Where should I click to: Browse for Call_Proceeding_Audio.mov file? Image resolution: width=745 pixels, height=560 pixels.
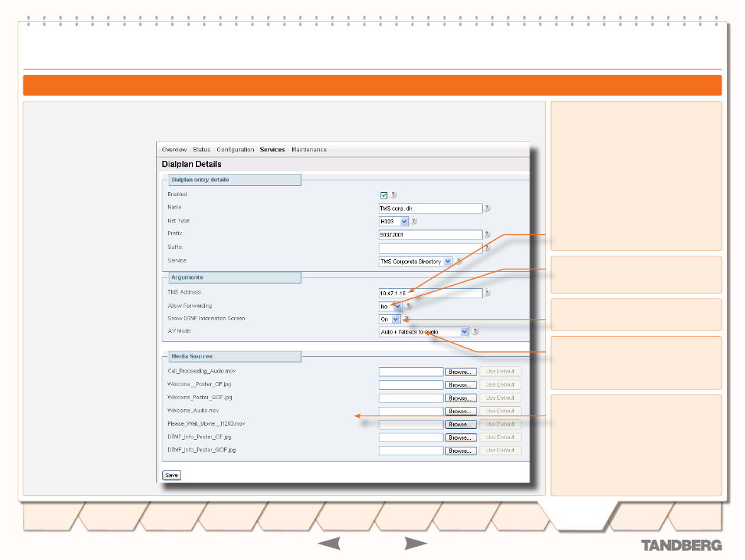coord(461,372)
